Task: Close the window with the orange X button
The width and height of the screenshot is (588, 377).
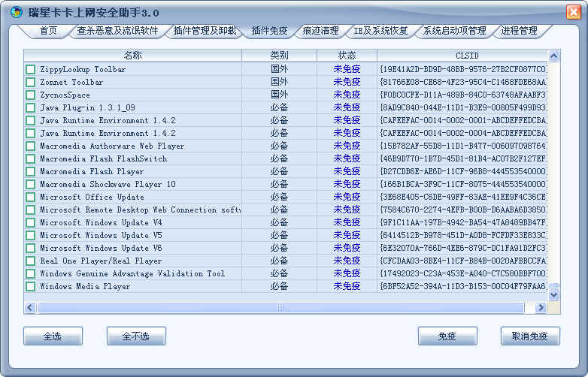Action: (574, 12)
